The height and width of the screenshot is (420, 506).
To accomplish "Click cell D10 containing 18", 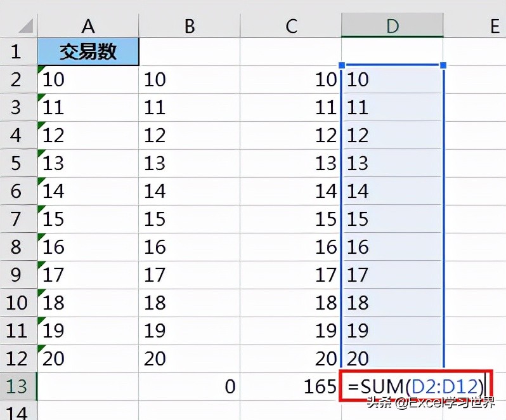I will tap(392, 303).
